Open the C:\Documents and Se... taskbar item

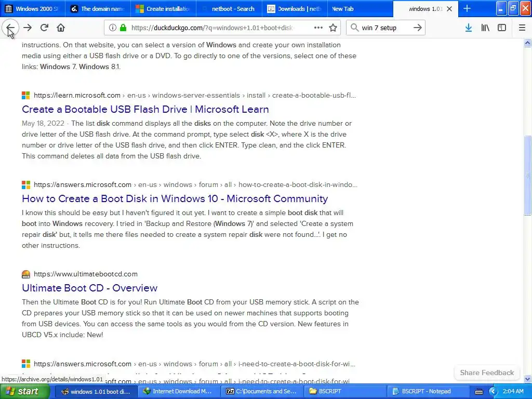click(x=262, y=391)
